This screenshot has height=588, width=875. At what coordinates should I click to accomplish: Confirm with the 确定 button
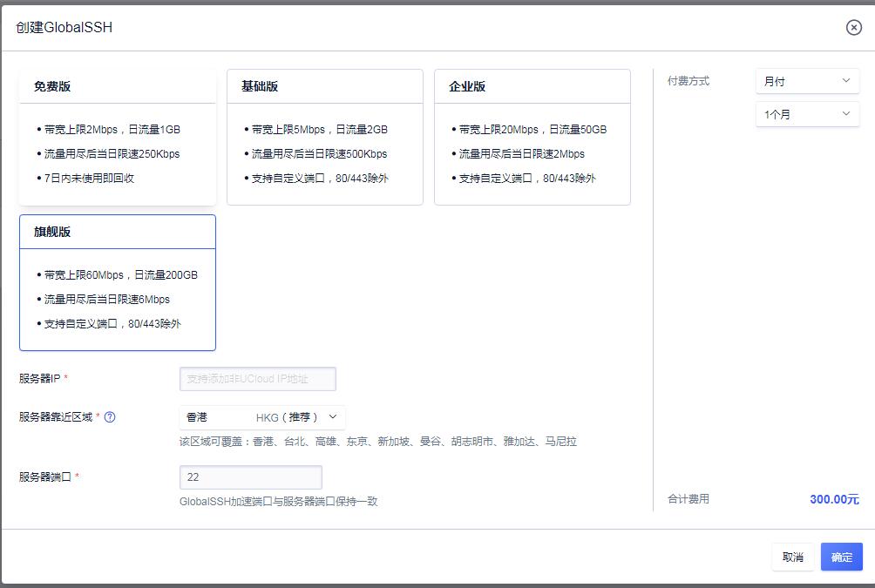842,557
